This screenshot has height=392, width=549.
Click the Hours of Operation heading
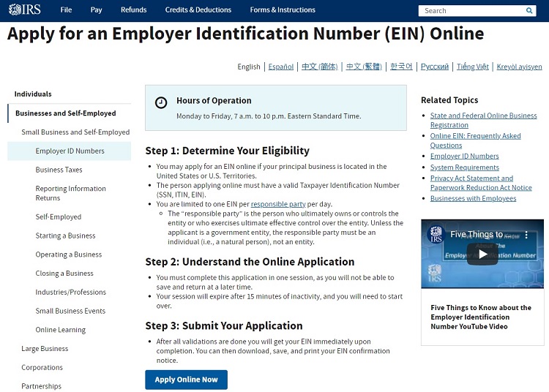click(214, 101)
